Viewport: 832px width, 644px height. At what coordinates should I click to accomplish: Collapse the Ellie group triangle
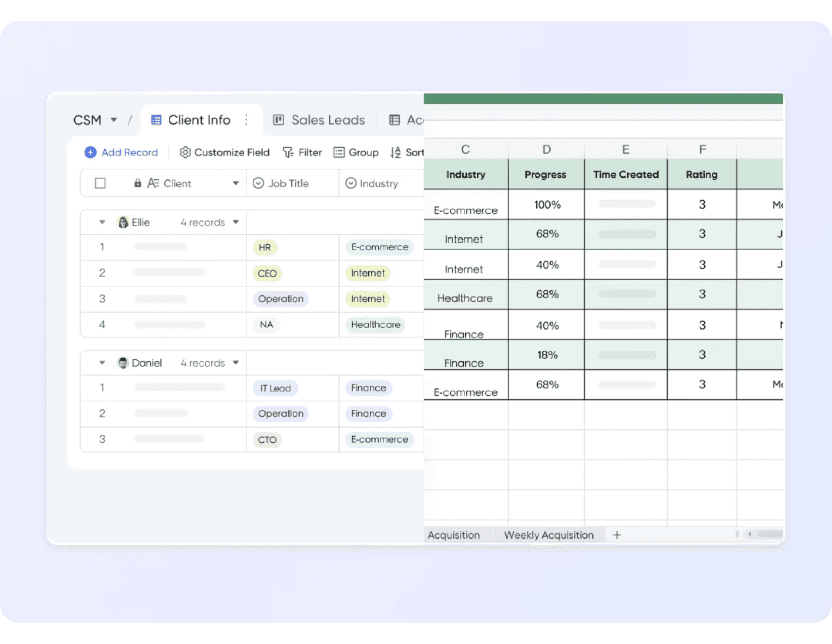[x=102, y=222]
